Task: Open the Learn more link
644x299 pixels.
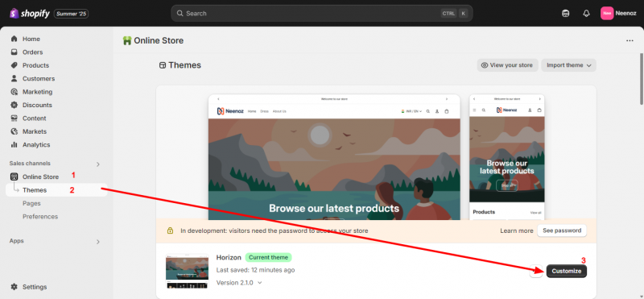Action: point(516,230)
